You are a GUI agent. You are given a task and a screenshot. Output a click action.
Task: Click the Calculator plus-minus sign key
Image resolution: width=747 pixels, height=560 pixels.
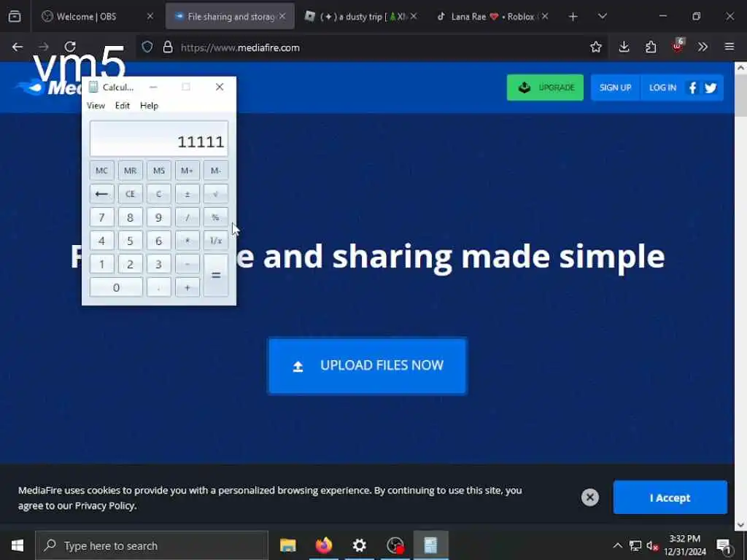pos(187,194)
